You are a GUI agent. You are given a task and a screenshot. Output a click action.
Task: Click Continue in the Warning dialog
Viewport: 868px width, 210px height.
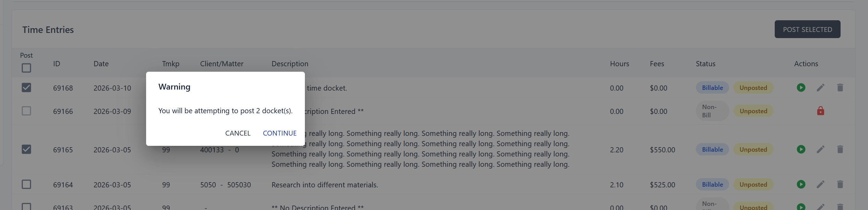pos(280,133)
